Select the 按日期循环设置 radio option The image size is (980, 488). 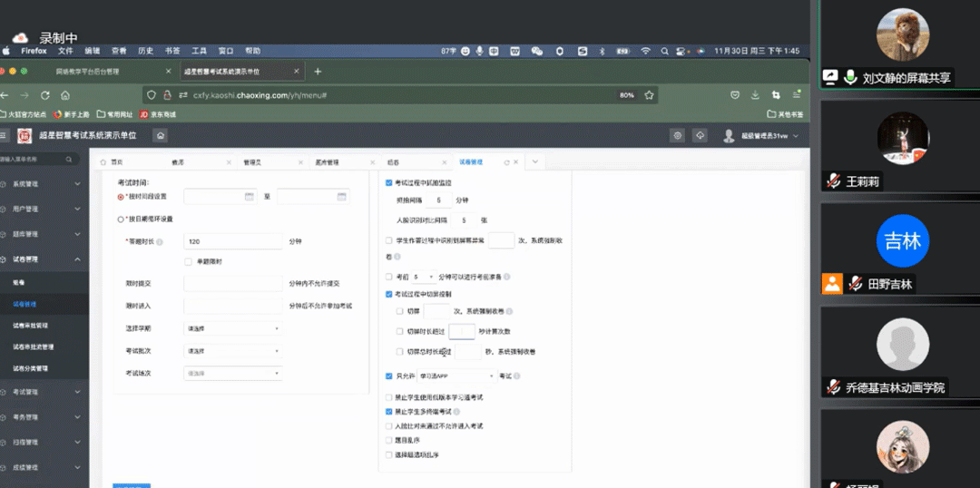(121, 219)
